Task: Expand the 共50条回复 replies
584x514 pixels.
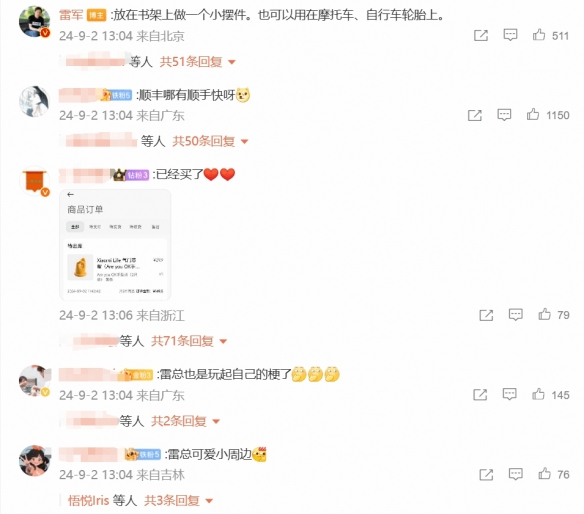Action: coord(210,141)
